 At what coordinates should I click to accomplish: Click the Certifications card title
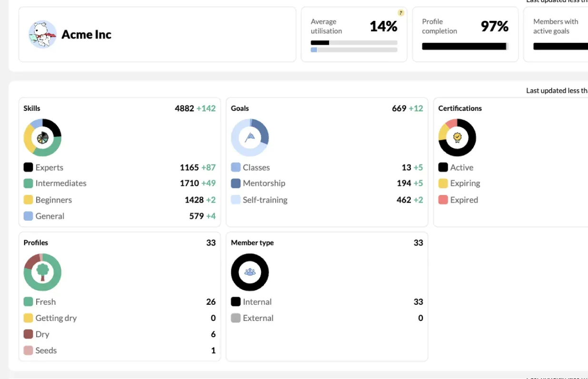pyautogui.click(x=460, y=108)
